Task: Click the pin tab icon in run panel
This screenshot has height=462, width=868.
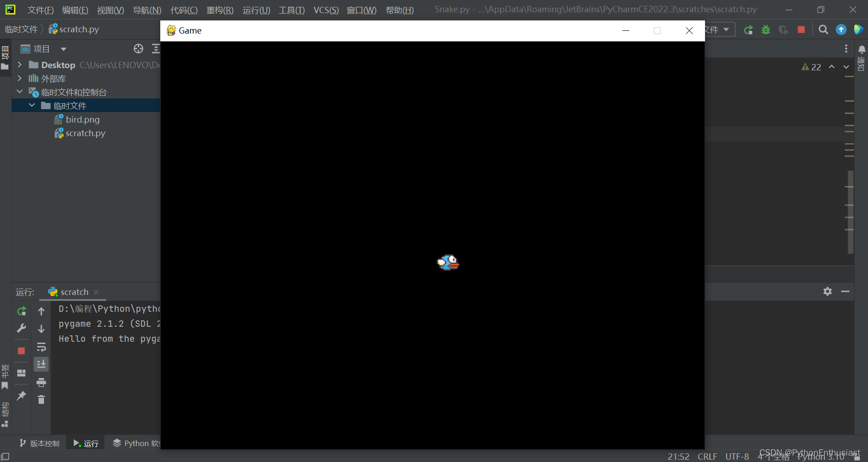Action: (21, 396)
